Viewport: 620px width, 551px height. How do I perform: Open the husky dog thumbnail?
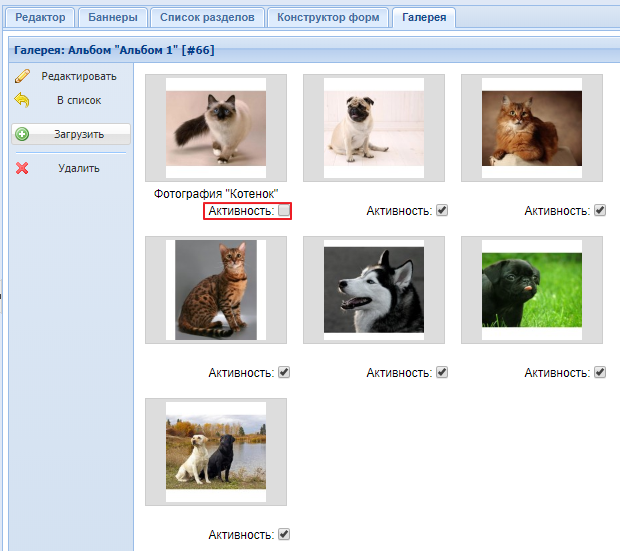click(x=374, y=290)
